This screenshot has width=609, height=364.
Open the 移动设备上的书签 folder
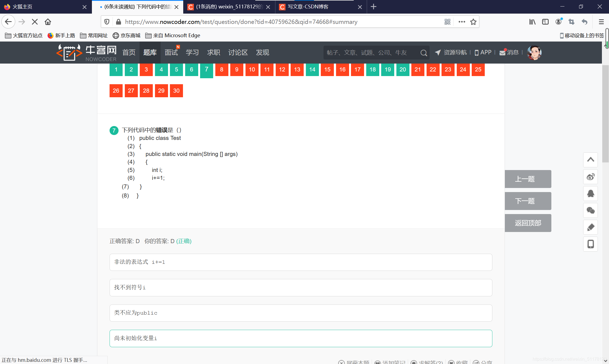click(x=582, y=36)
